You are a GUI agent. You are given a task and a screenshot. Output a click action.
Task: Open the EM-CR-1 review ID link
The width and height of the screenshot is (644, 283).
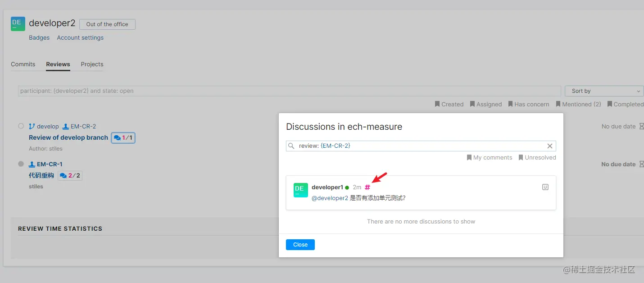pyautogui.click(x=50, y=164)
